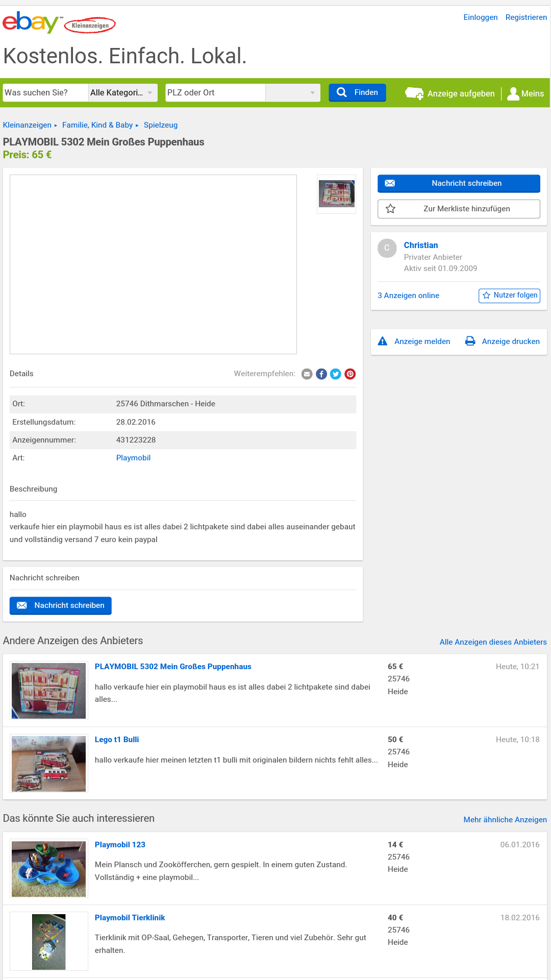Image resolution: width=551 pixels, height=980 pixels.
Task: Open the radius dropdown next to PLZ field
Action: [293, 93]
